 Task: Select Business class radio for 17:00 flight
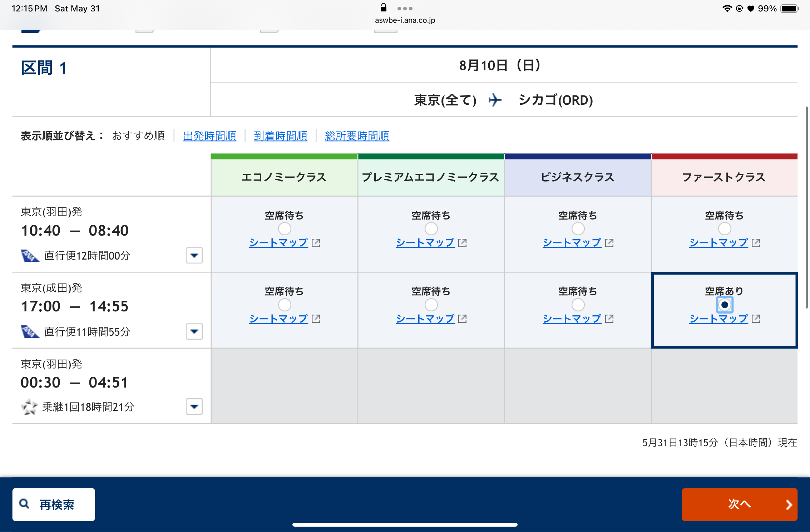(x=578, y=305)
